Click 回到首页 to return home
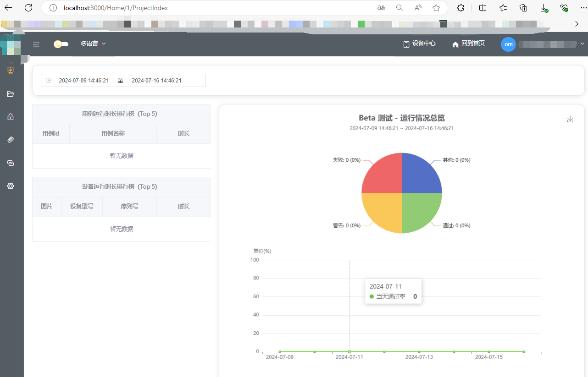The width and height of the screenshot is (588, 377). (x=468, y=44)
